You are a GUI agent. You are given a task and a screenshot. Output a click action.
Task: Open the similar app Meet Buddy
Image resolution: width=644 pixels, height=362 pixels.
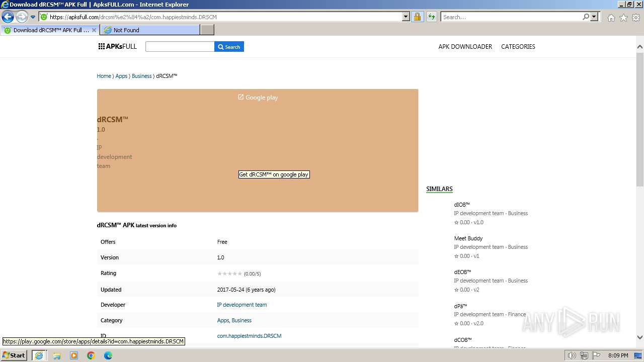pyautogui.click(x=468, y=238)
